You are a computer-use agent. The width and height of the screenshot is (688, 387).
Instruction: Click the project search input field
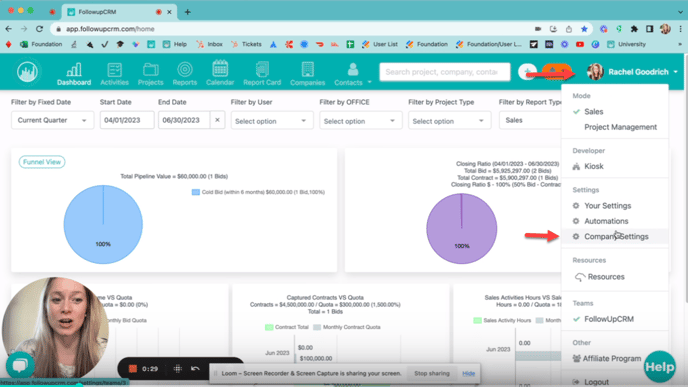pyautogui.click(x=445, y=72)
